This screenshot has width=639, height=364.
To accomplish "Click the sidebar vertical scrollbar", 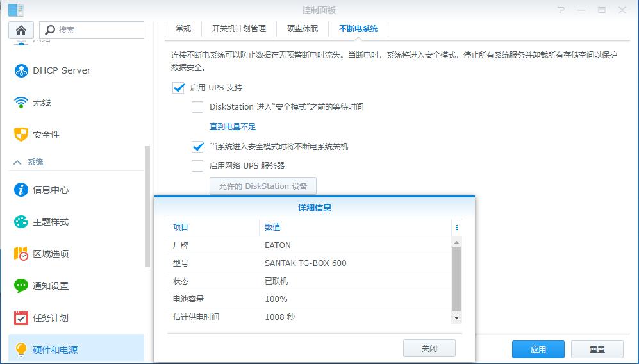I will 147,206.
